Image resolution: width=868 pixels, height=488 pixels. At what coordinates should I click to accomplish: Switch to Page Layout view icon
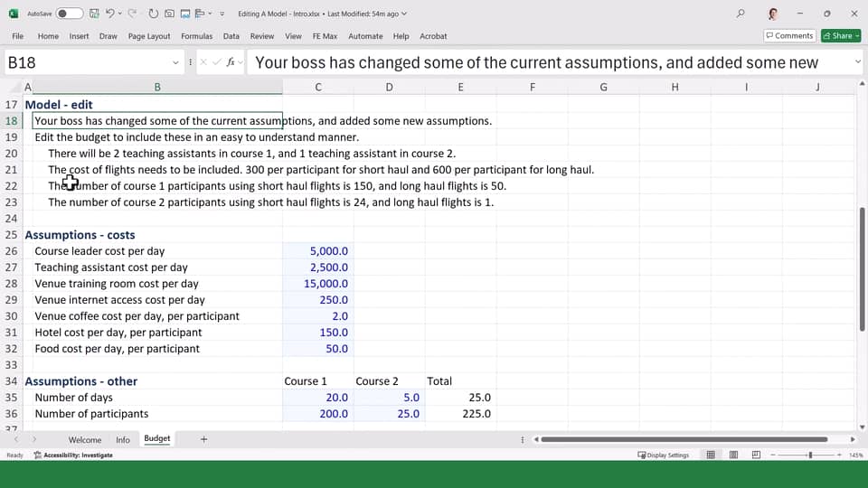tap(733, 455)
